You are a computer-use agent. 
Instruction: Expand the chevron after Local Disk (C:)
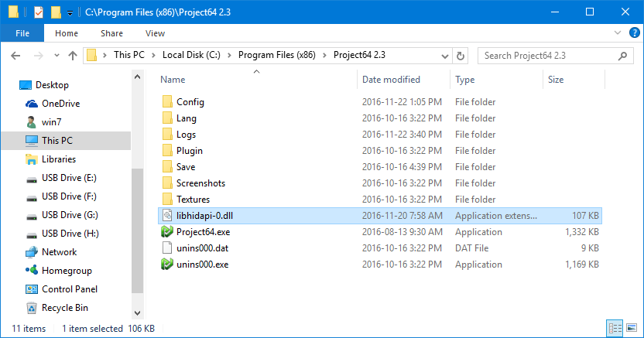(x=229, y=56)
